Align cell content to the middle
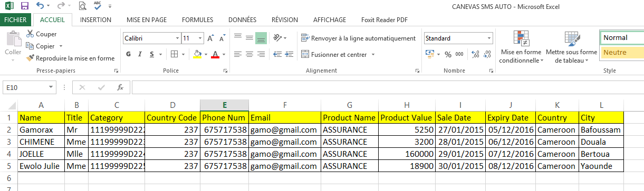The image size is (644, 191). coord(249,38)
